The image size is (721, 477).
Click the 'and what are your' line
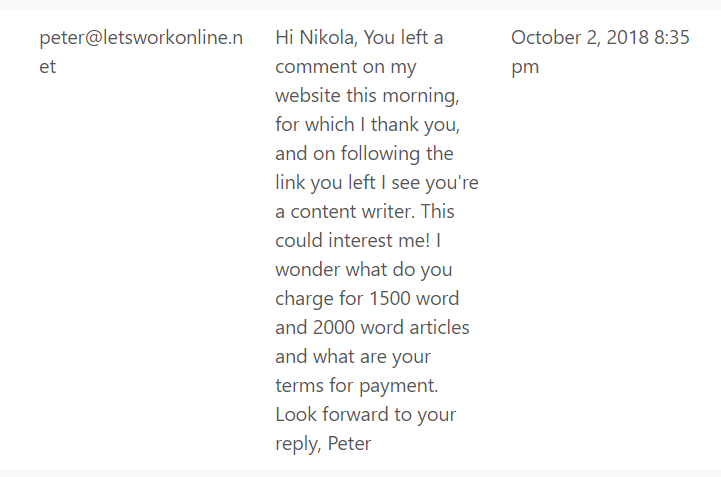click(x=353, y=356)
